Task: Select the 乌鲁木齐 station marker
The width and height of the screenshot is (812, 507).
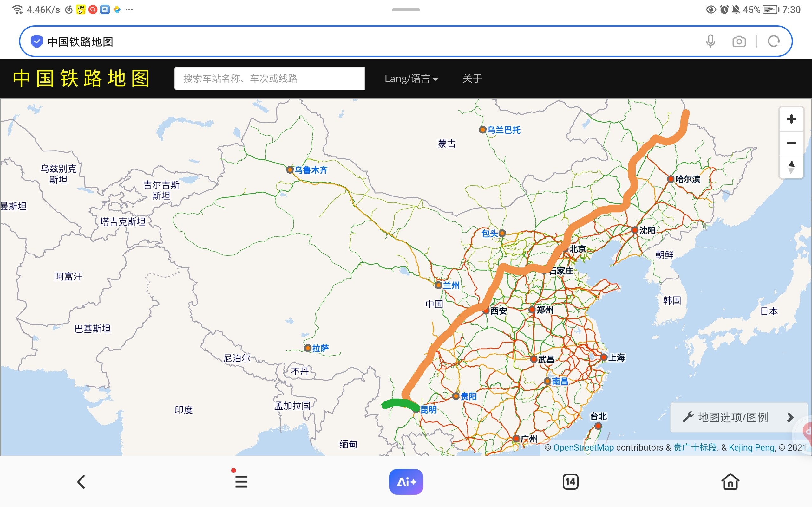Action: [290, 170]
